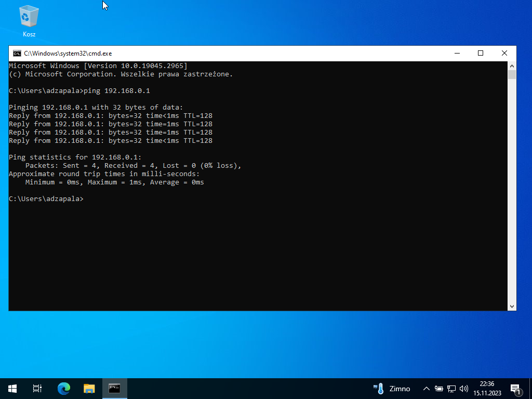532x399 pixels.
Task: Open the volume speaker tray icon
Action: coord(464,389)
